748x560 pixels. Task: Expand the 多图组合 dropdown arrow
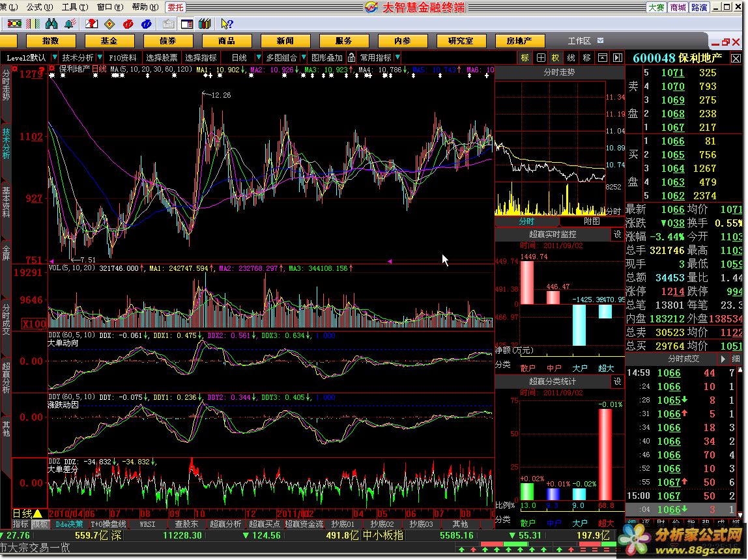point(304,58)
